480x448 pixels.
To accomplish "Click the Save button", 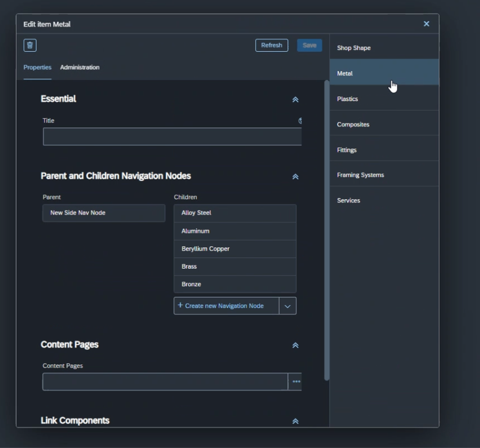I will coord(309,45).
